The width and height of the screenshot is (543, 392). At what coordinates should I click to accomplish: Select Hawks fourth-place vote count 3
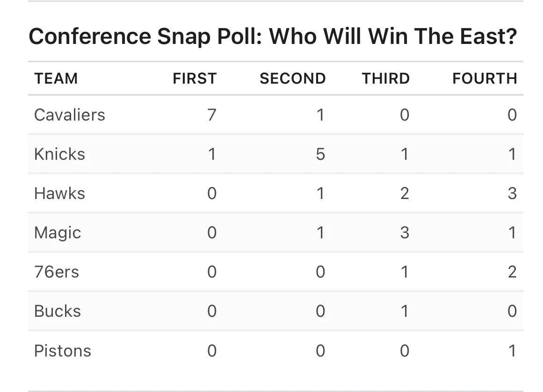pyautogui.click(x=512, y=193)
